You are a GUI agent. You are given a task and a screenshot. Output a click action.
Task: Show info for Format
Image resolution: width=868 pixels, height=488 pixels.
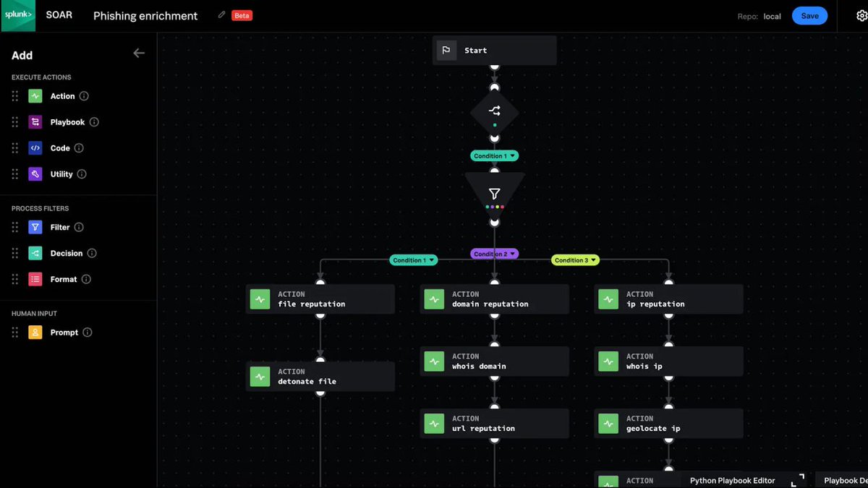tap(86, 279)
